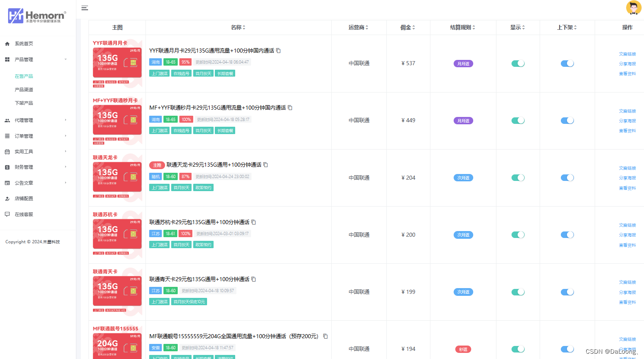Toggle 上下架 switch for 联通苏杭卡
The image size is (644, 359).
(x=567, y=235)
